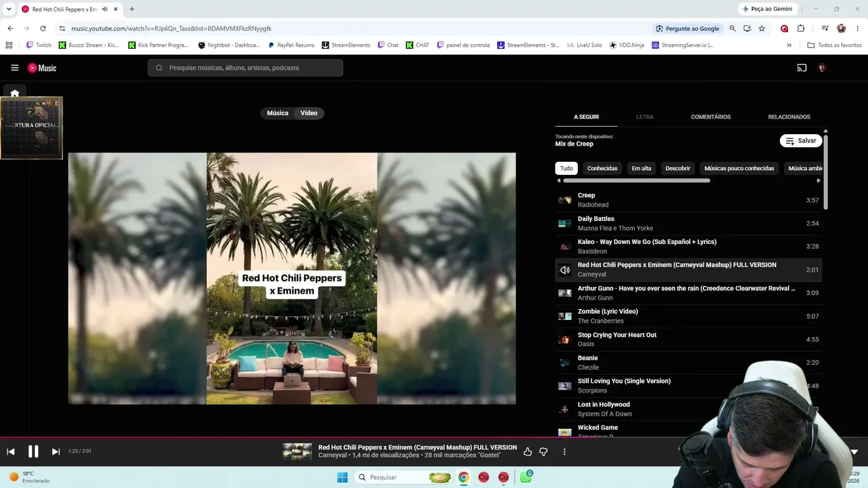Select the RELACIONADOS tab
868x488 pixels.
click(x=789, y=117)
